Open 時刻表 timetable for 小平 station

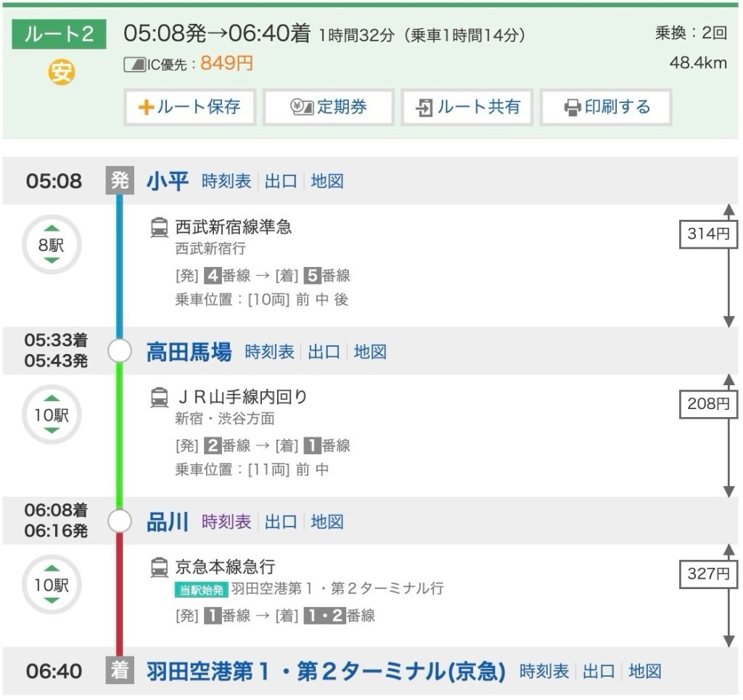click(226, 181)
